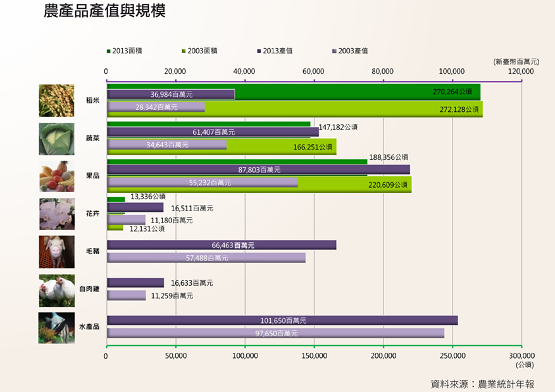Click the chicken photo beside 白肉雞

[x=56, y=290]
